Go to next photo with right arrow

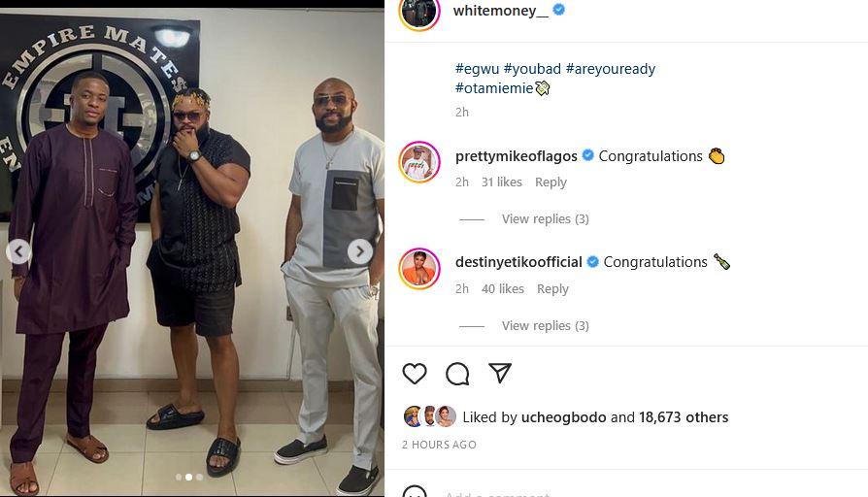coord(360,251)
